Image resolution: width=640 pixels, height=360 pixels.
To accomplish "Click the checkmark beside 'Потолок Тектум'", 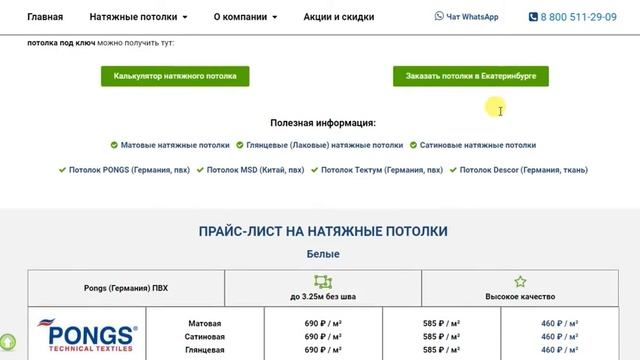I will coord(314,170).
